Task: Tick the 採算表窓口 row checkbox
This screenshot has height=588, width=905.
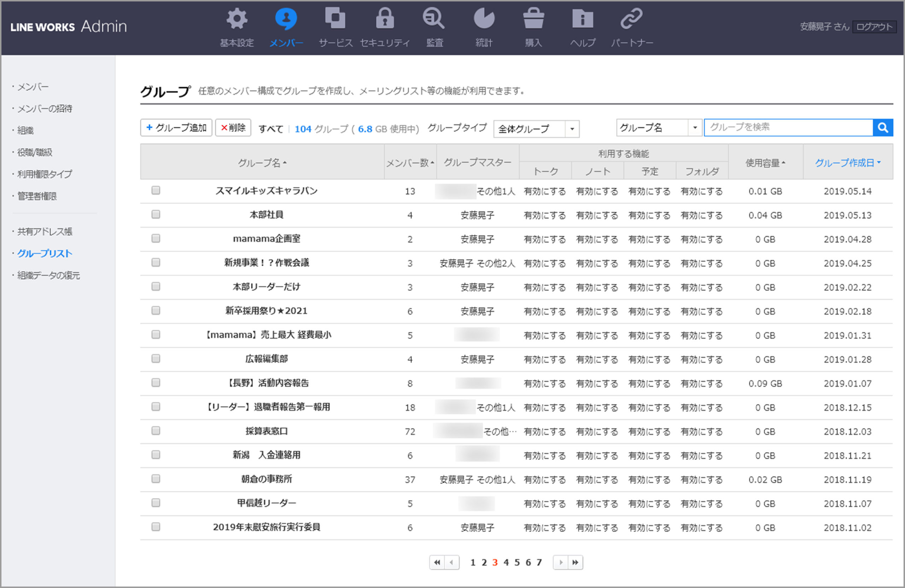Action: (156, 431)
